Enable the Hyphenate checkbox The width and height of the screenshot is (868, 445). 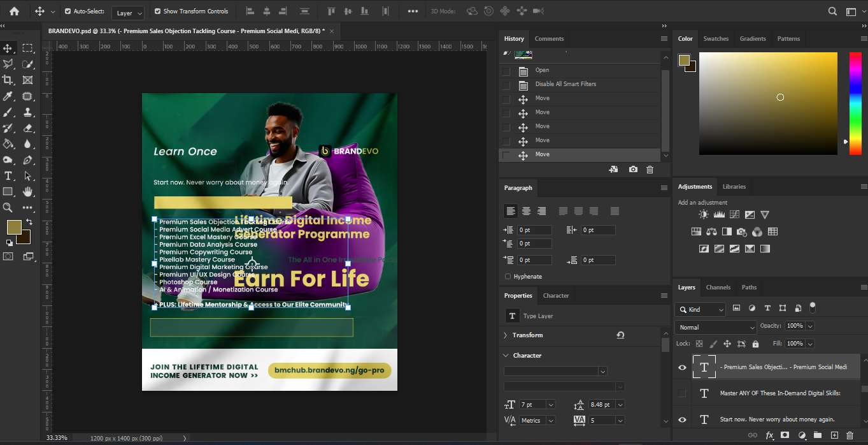pos(508,277)
